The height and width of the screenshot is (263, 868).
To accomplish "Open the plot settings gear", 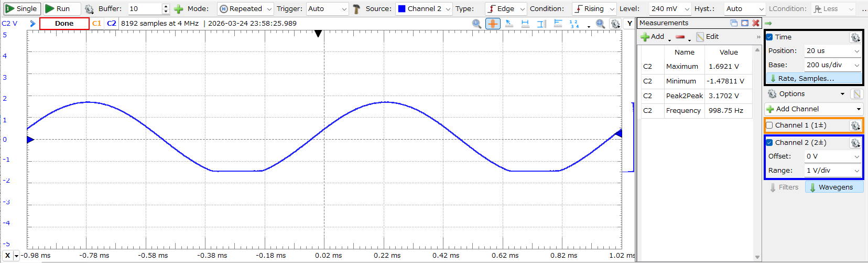I will click(615, 24).
